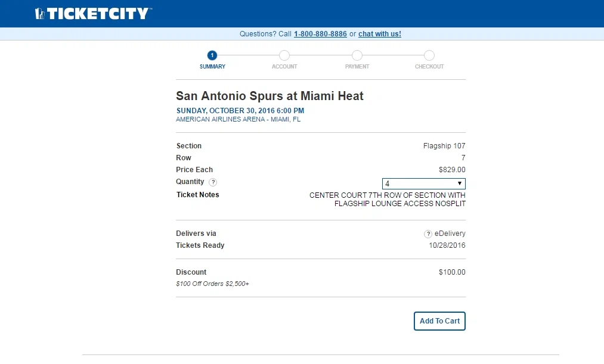Open the Quantity help question mark
The image size is (604, 364).
(x=213, y=182)
